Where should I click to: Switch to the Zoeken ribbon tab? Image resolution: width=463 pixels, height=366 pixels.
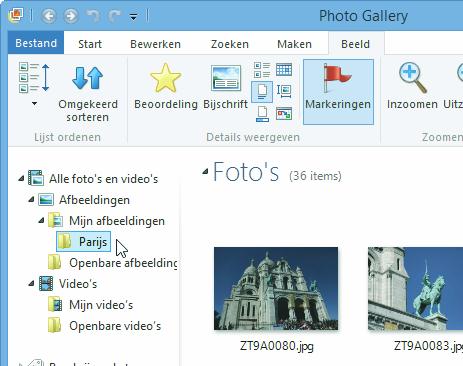coord(230,44)
